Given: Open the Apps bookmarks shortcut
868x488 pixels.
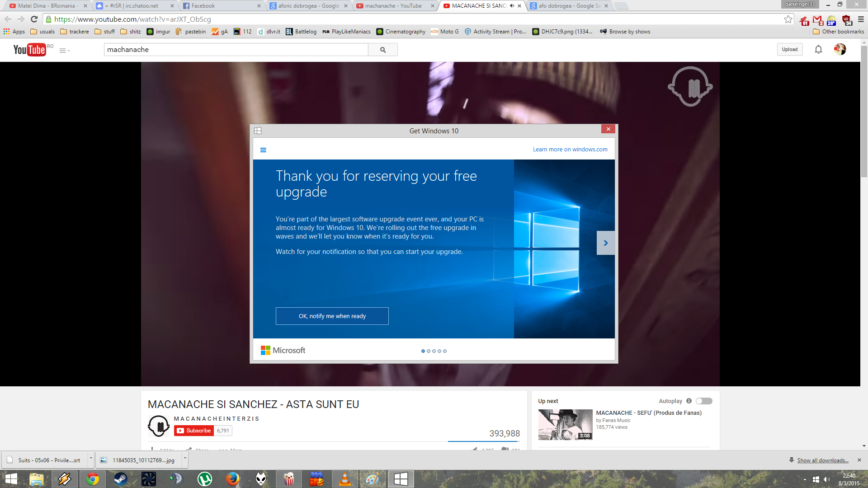Looking at the screenshot, I should point(14,32).
